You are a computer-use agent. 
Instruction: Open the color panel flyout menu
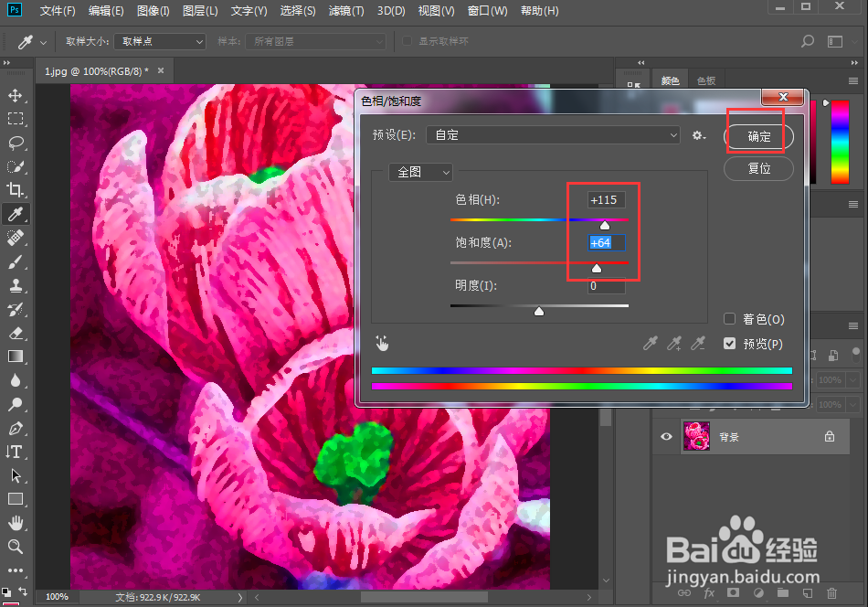[853, 80]
